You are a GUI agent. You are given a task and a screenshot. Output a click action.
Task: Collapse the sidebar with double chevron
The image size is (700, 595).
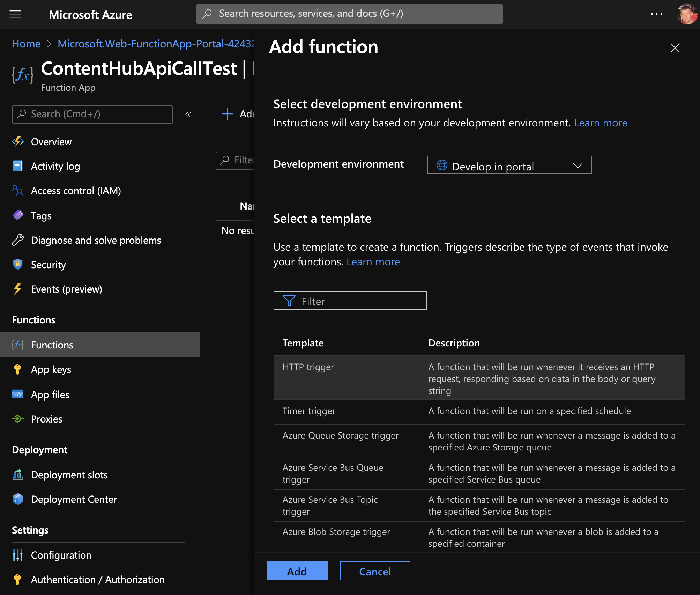(x=188, y=115)
